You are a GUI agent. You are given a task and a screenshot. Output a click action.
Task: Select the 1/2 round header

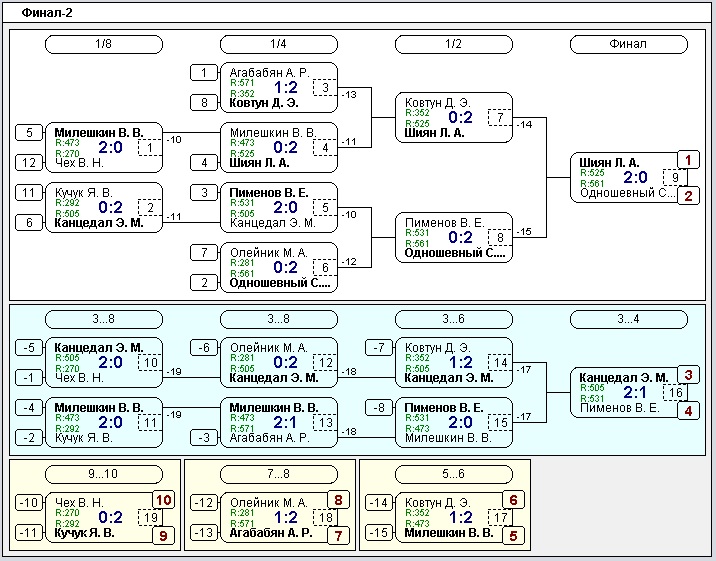[453, 44]
